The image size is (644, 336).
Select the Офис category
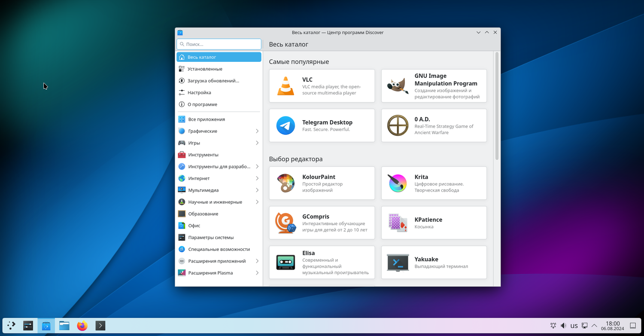(219, 226)
